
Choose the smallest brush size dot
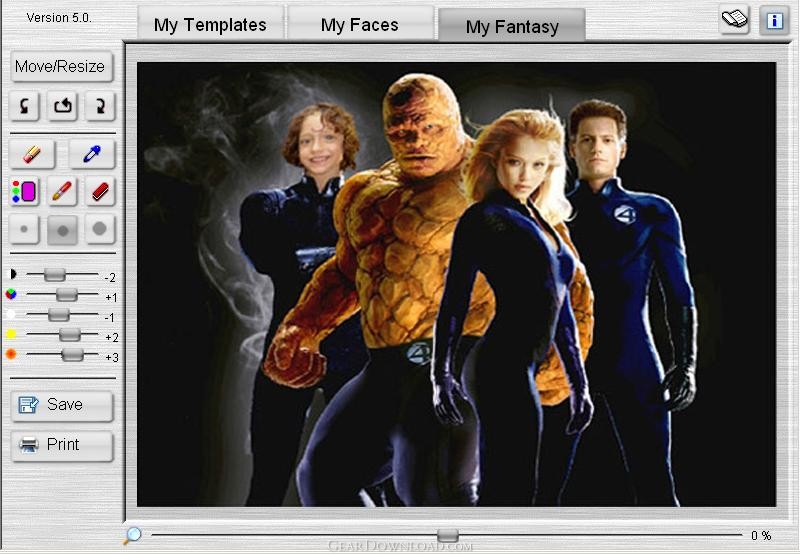coord(25,229)
